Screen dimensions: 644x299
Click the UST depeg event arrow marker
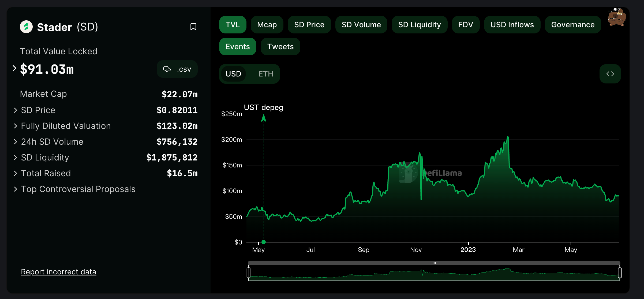tap(264, 118)
